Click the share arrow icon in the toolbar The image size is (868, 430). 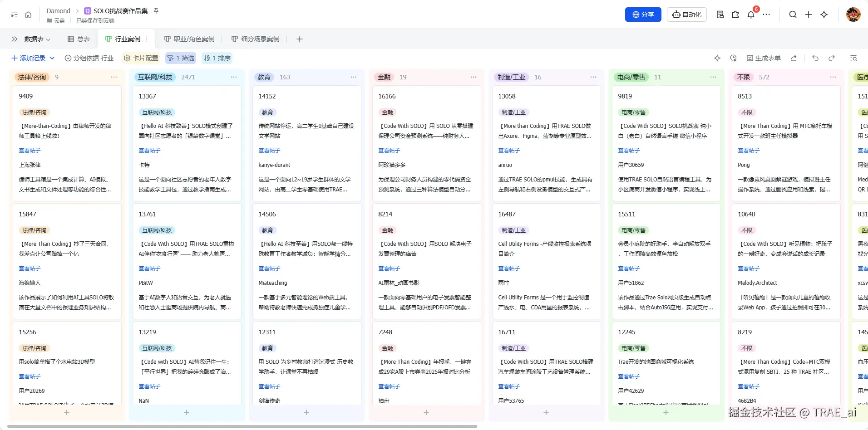coord(794,58)
